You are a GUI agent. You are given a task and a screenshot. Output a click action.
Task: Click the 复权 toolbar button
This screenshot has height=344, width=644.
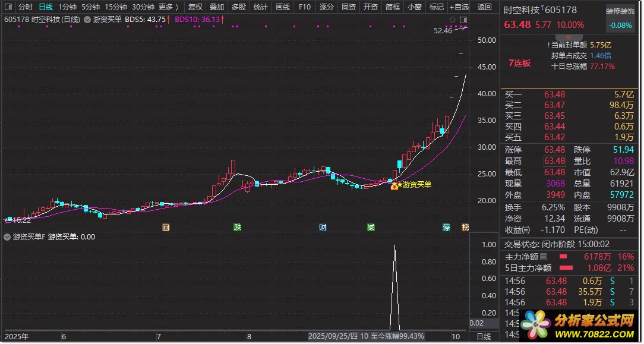(195, 7)
